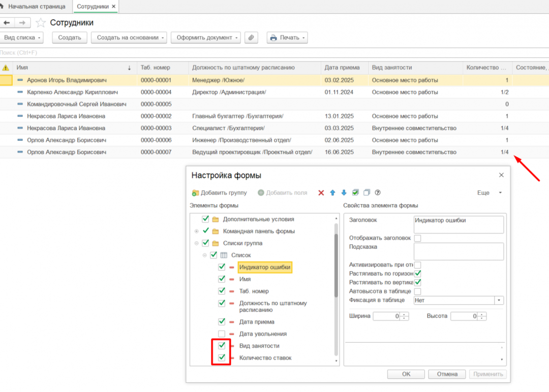The image size is (549, 392).
Task: Go back with the left arrow button
Action: click(x=7, y=23)
